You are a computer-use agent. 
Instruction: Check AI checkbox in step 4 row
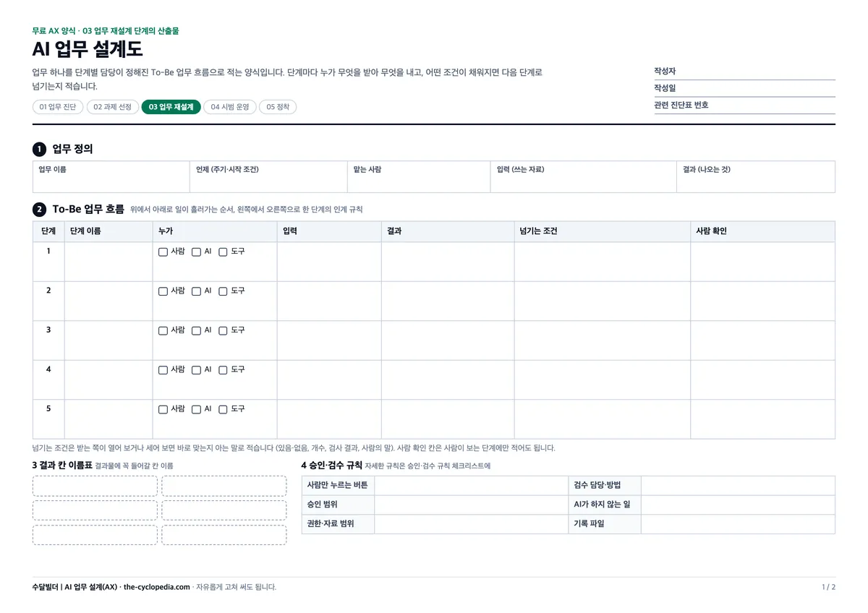[196, 370]
